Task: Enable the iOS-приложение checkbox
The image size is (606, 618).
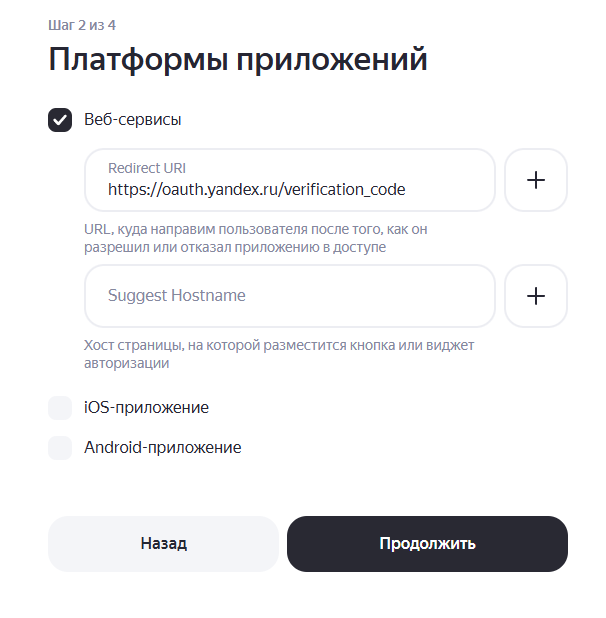Action: click(x=60, y=408)
